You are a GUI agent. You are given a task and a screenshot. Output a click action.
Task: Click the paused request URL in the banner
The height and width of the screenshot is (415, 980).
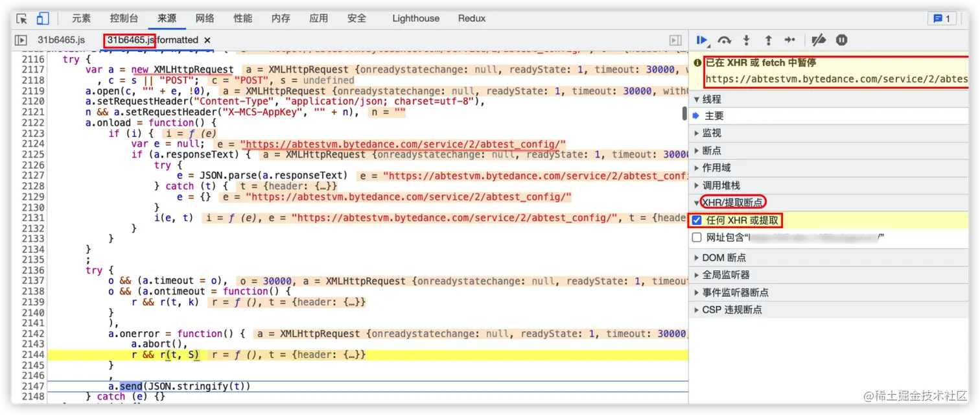point(836,79)
